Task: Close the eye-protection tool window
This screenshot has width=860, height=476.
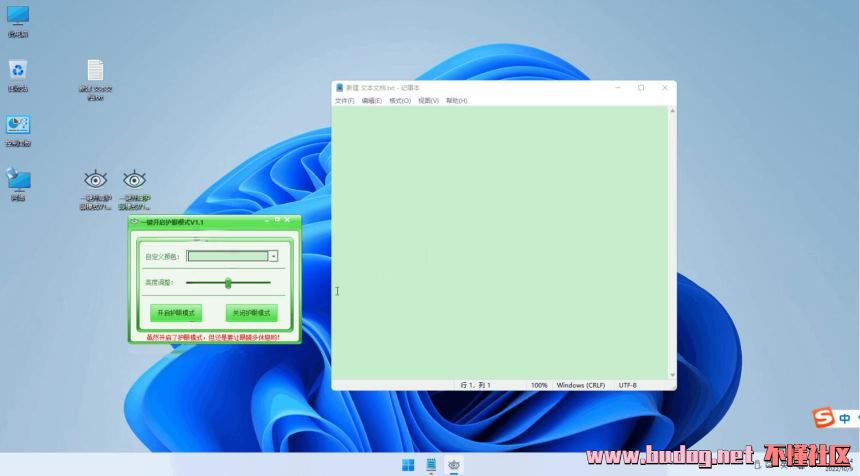Action: click(x=287, y=220)
